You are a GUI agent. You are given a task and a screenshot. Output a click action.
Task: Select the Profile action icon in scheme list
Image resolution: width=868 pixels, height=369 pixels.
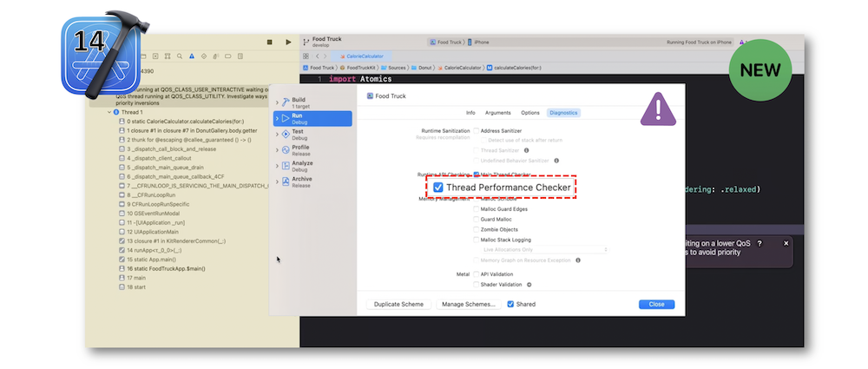point(286,149)
